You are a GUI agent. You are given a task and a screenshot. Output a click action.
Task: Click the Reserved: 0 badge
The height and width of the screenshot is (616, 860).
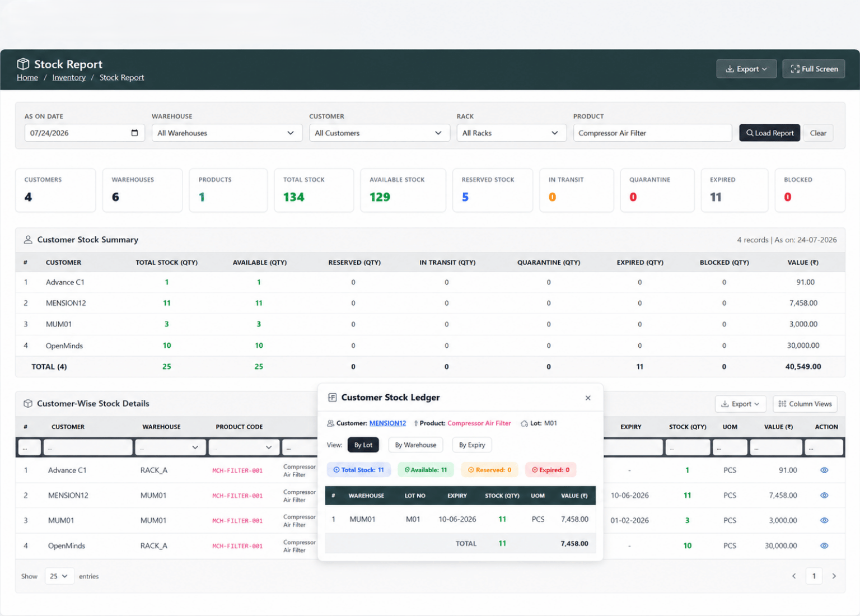[489, 470]
